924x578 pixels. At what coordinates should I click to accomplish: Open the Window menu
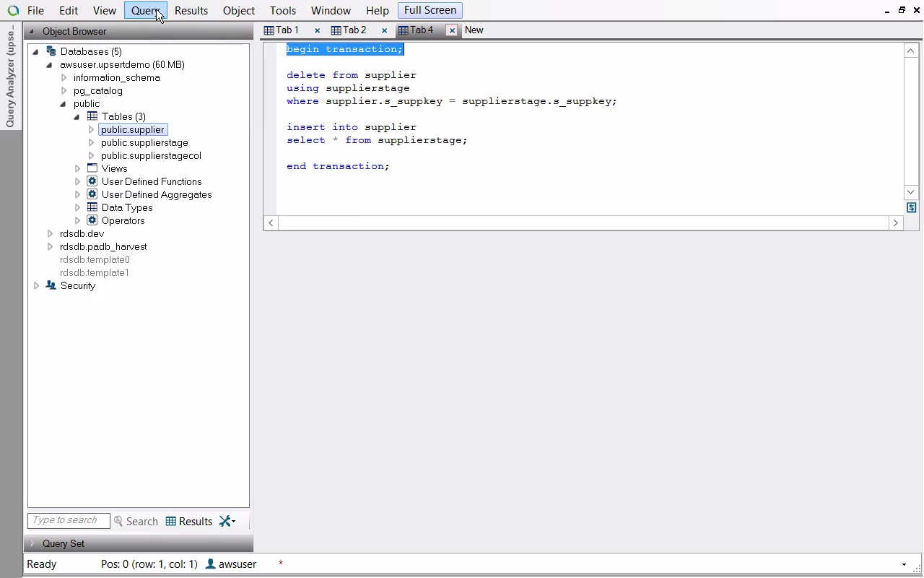coord(331,11)
